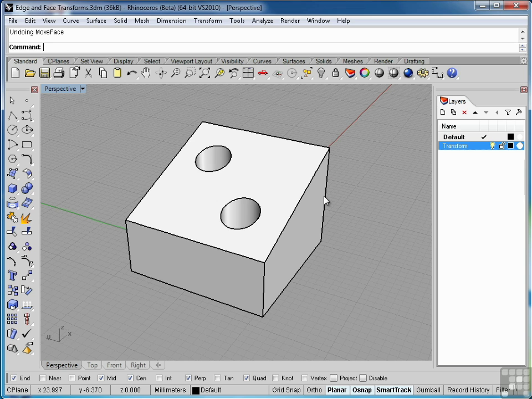Screen dimensions: 532x399
Task: Open the Transform menu
Action: [208, 21]
